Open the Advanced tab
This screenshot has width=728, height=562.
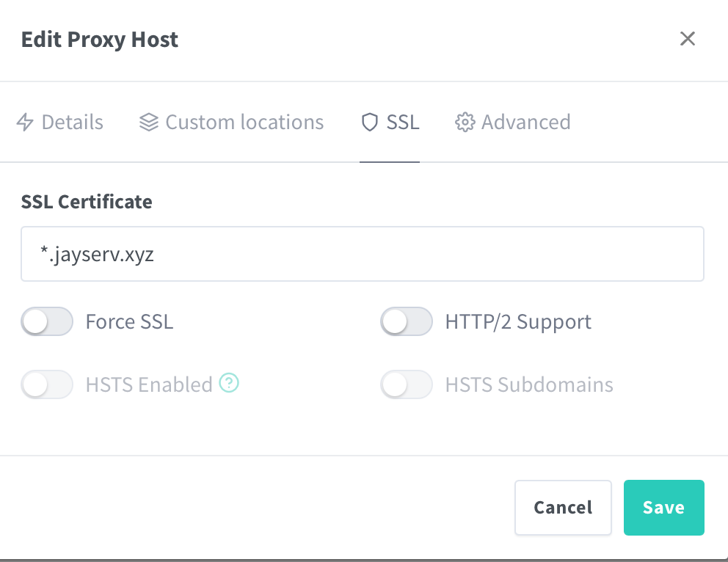[525, 122]
